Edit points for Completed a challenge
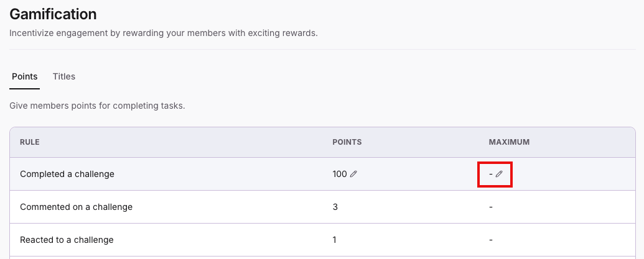 click(353, 175)
